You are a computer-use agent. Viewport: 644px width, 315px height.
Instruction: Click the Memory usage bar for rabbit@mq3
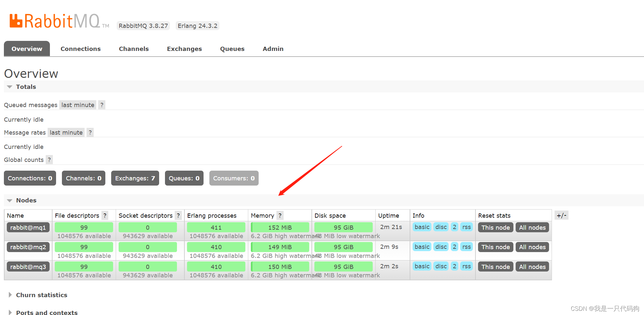[x=280, y=266]
